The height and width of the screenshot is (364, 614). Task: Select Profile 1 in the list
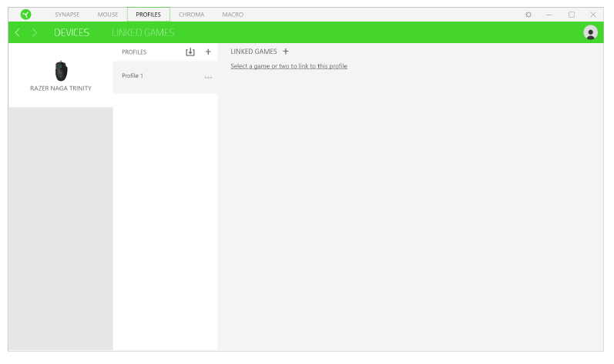tap(165, 77)
